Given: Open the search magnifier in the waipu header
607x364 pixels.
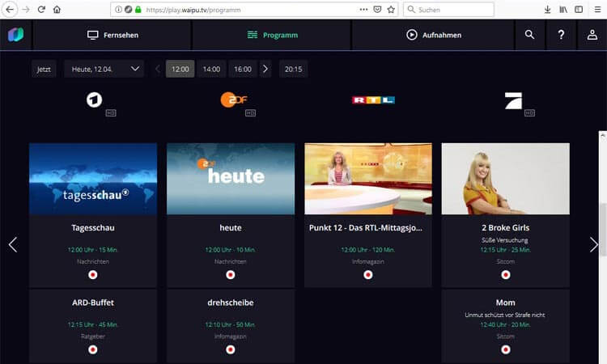Looking at the screenshot, I should coord(529,35).
